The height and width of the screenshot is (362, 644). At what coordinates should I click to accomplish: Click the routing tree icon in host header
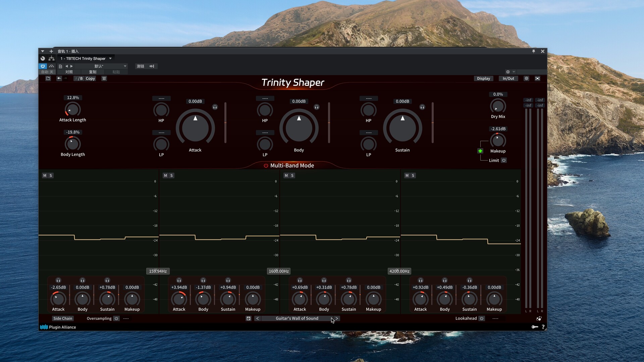(x=51, y=58)
